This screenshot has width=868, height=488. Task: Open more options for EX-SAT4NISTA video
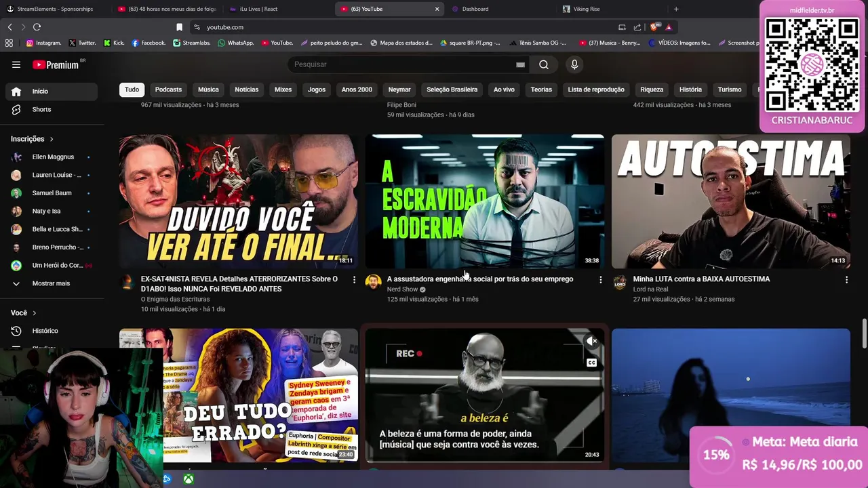[354, 279]
